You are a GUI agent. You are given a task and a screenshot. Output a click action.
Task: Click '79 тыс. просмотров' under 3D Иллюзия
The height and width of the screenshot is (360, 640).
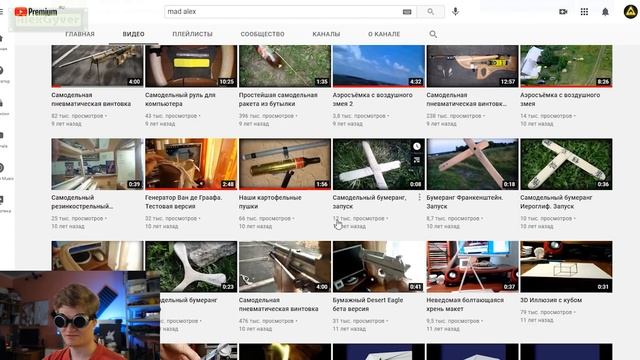(546, 312)
